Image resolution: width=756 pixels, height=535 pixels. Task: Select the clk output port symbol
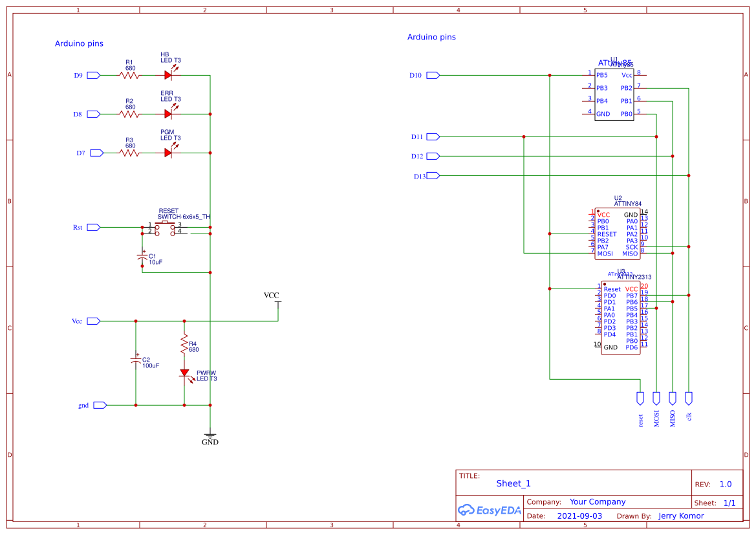coord(689,399)
